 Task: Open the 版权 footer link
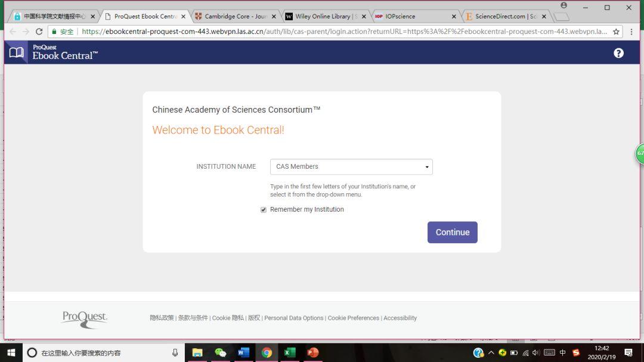pos(254,318)
